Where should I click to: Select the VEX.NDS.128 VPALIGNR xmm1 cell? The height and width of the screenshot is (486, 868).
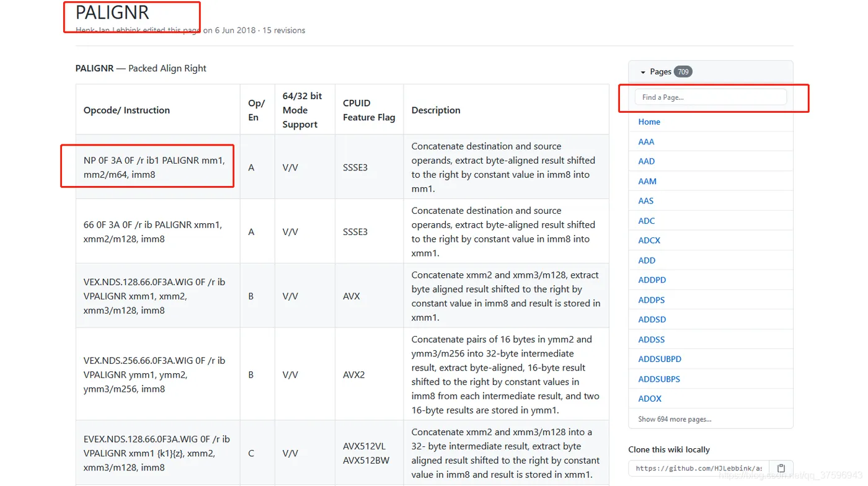click(157, 296)
